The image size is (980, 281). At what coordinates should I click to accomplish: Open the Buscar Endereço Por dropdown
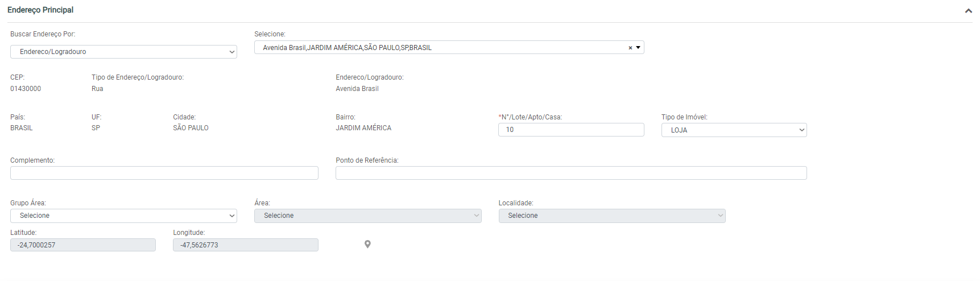point(123,52)
